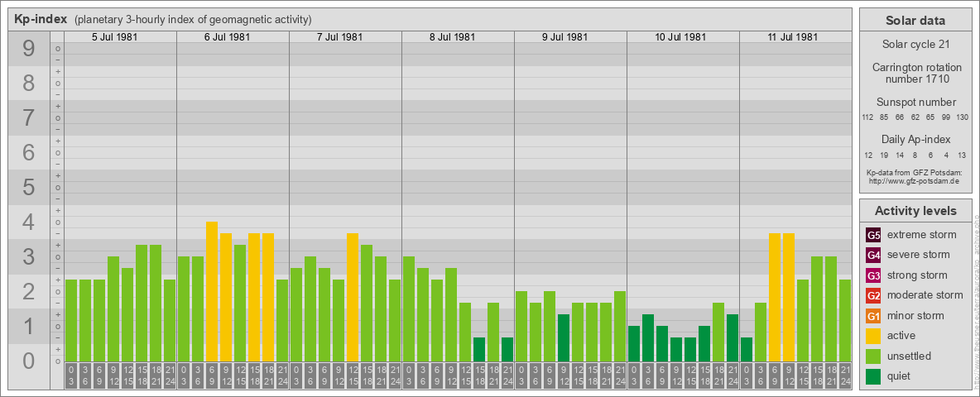The image size is (980, 397).
Task: Click the '9 Jul 1981' date header
Action: (x=564, y=37)
